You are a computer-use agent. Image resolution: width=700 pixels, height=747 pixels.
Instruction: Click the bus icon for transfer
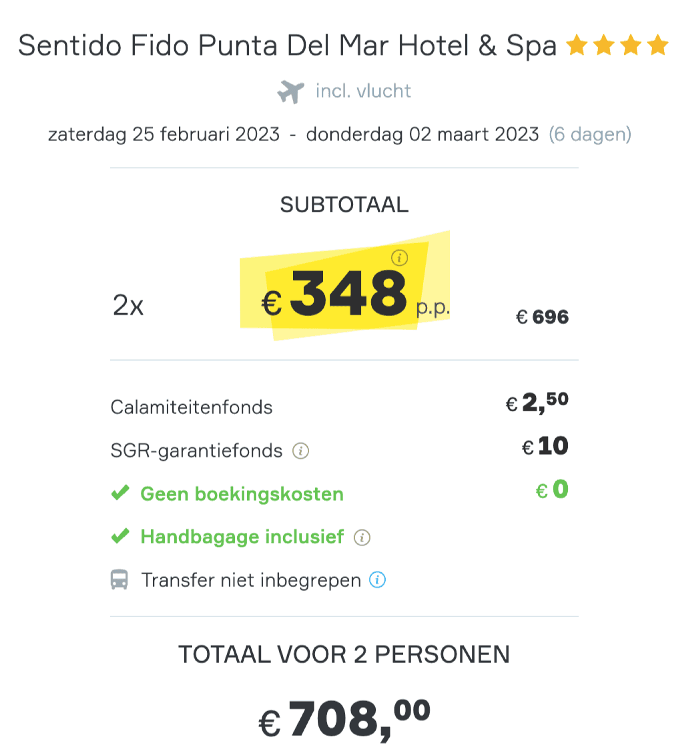point(119,580)
